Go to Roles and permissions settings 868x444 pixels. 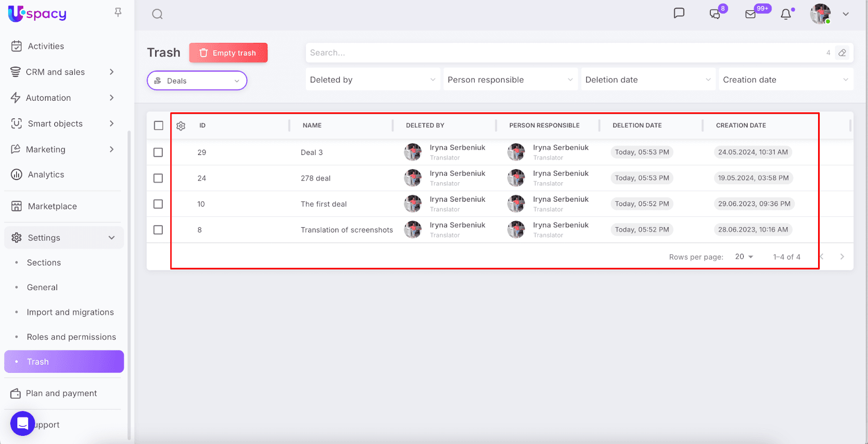71,337
